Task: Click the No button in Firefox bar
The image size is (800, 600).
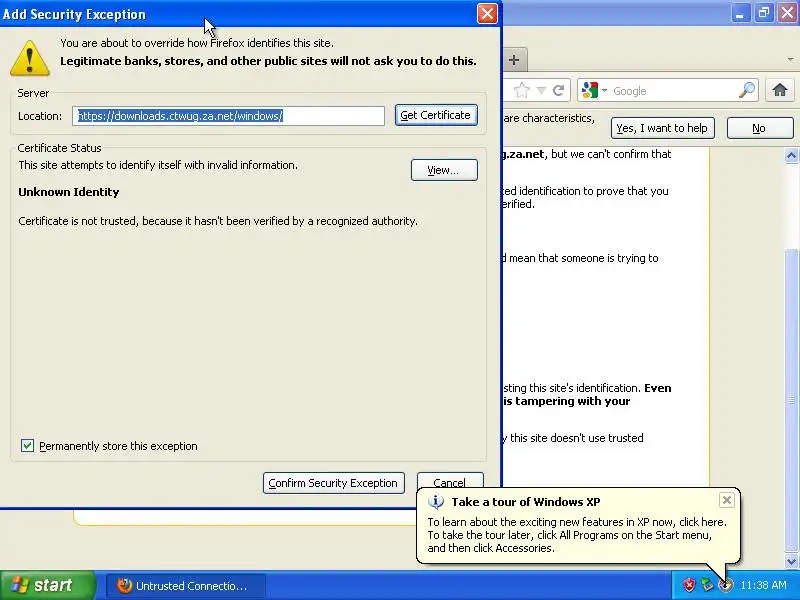Action: [x=760, y=128]
